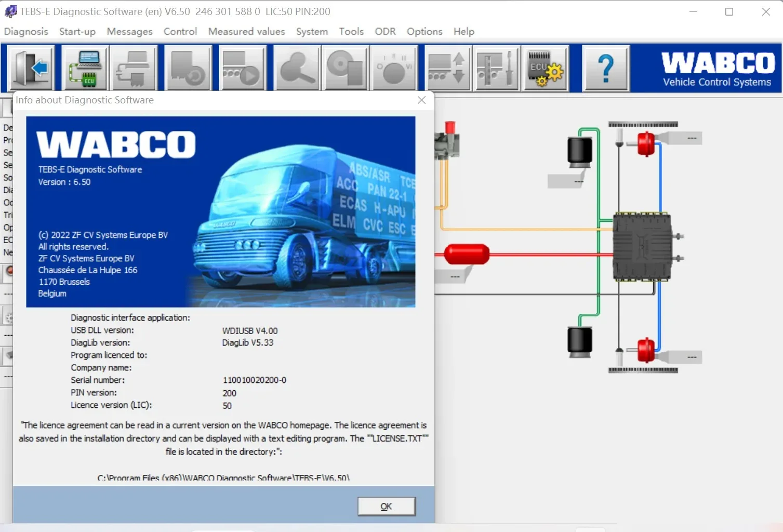Click the lower black air bellows
Image resolution: width=783 pixels, height=532 pixels.
coord(580,342)
